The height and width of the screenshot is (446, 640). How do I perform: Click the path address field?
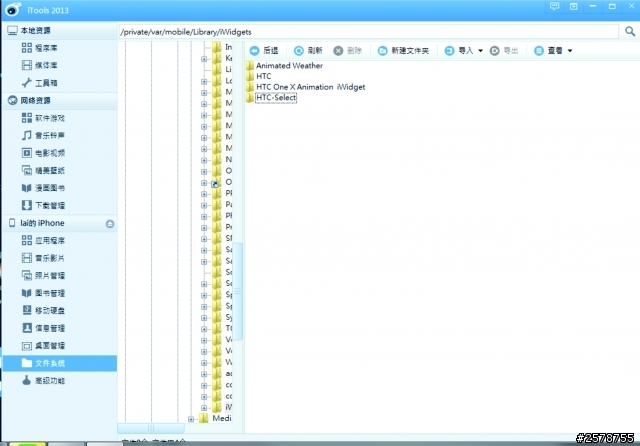[369, 32]
